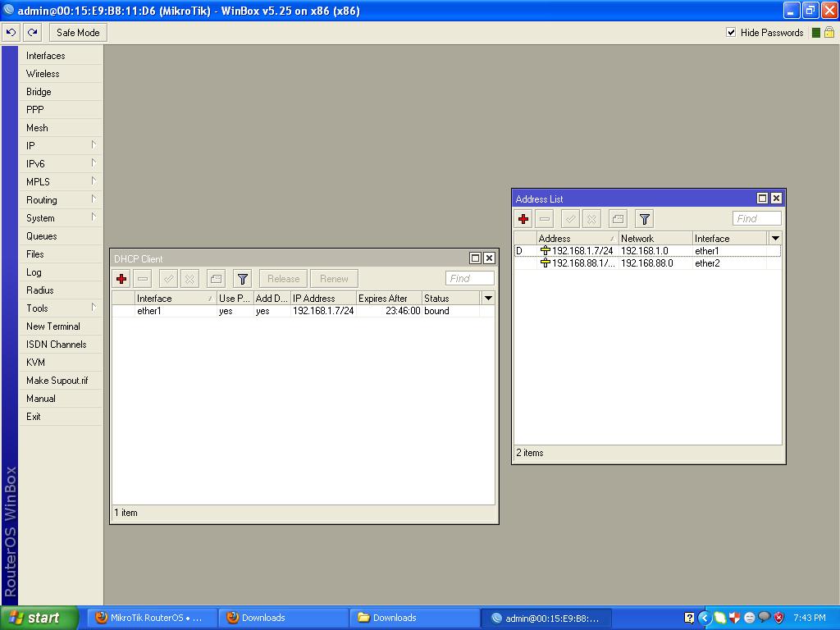Screen dimensions: 840x630
Task: Maximize the DHCP Client window
Action: click(475, 258)
